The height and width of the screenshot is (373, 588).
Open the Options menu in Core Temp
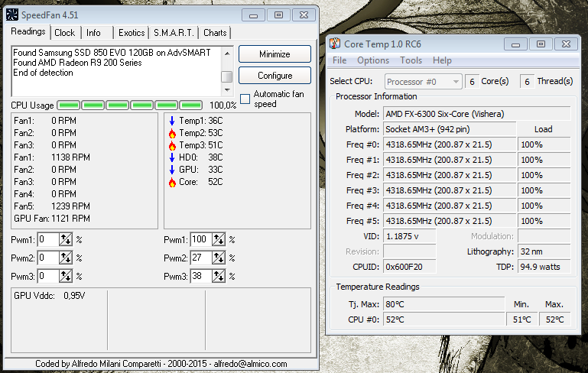coord(372,60)
